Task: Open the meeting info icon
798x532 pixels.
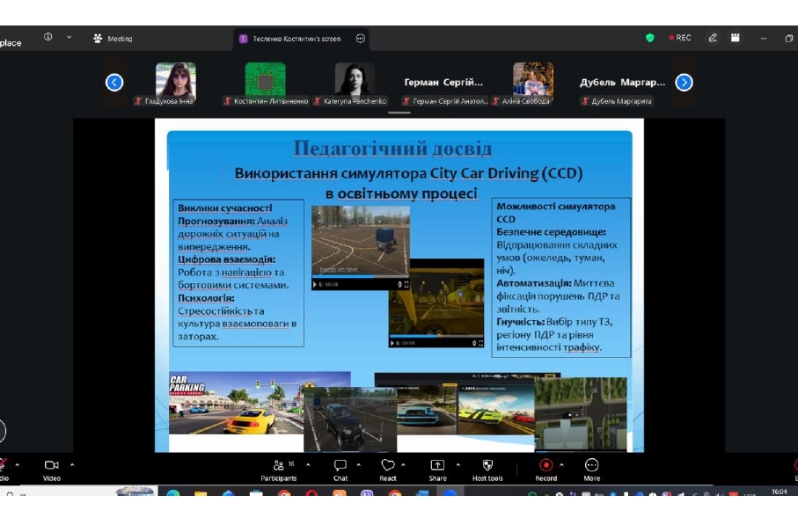Action: [48, 37]
